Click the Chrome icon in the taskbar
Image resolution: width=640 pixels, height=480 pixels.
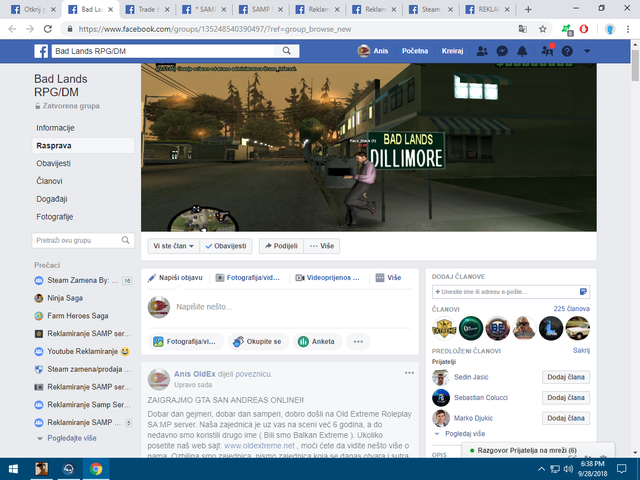96,469
